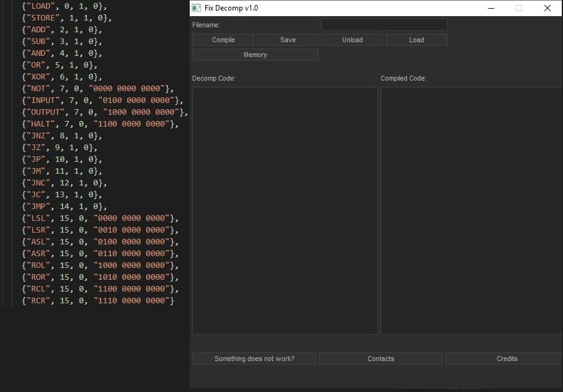563x392 pixels.
Task: Save the current file
Action: tap(288, 40)
